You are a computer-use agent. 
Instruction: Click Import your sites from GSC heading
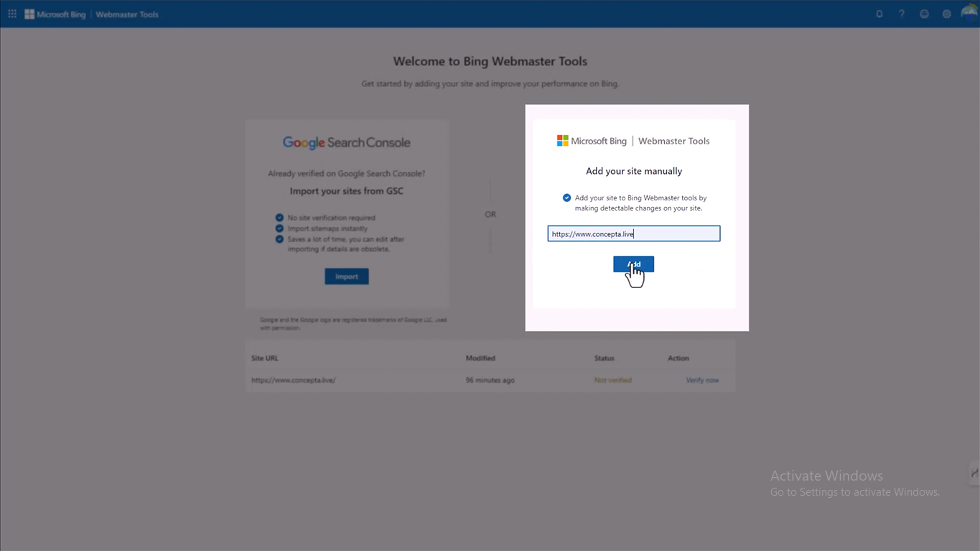pos(346,191)
